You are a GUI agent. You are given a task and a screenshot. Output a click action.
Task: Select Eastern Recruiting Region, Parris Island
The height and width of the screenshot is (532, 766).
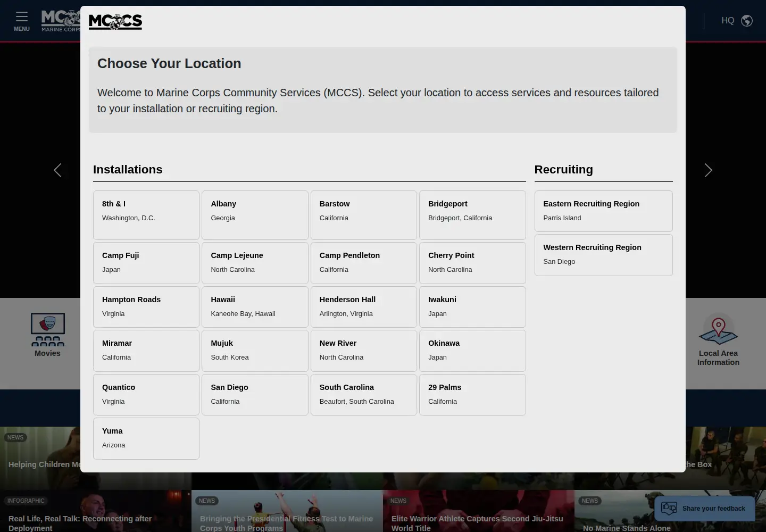click(603, 211)
